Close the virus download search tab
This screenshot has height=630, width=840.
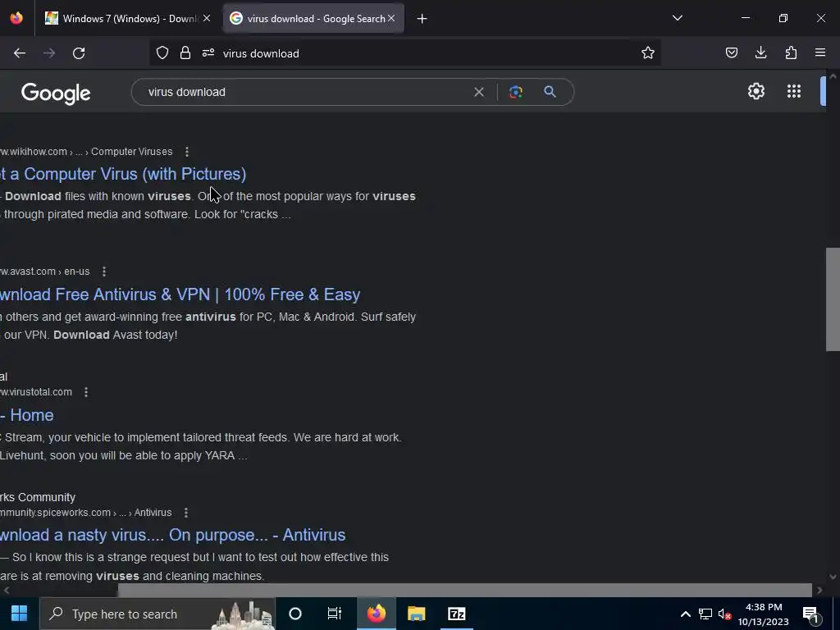point(391,18)
